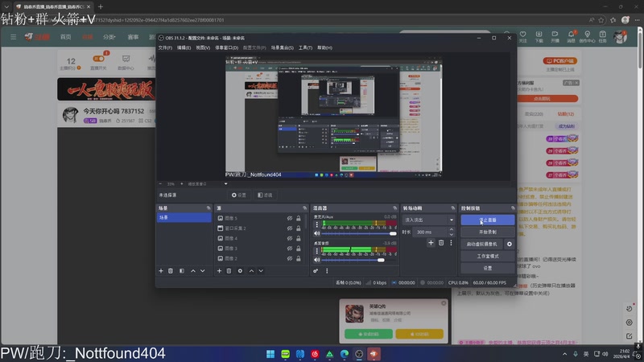
Task: Toggle visibility eye for 图像 3 source
Action: 290,249
